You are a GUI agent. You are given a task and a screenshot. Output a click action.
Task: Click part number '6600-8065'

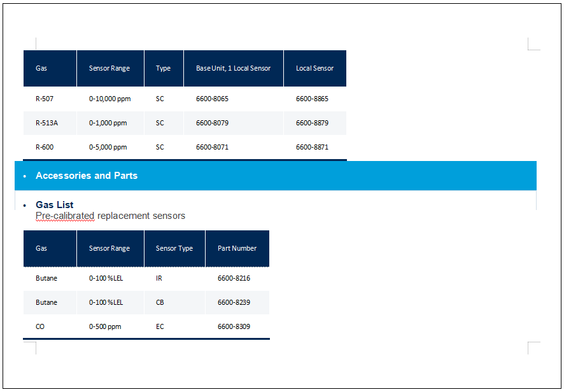pos(212,99)
